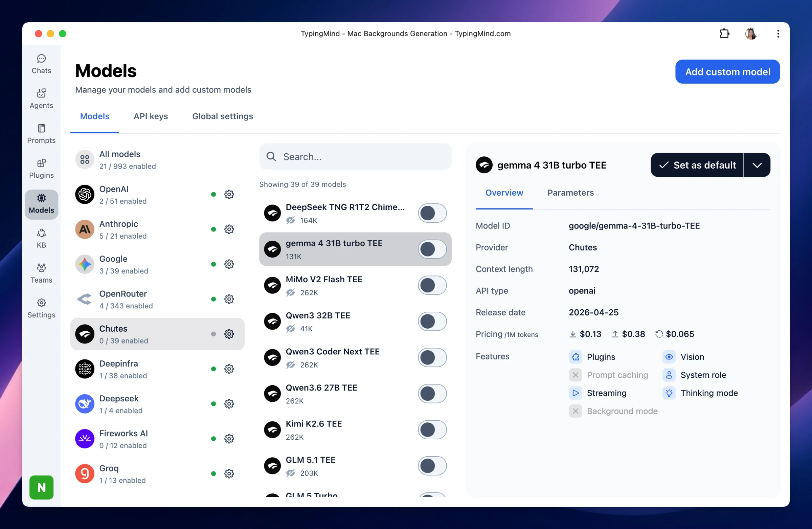
Task: Select the Deepinfra provider
Action: coord(157,369)
